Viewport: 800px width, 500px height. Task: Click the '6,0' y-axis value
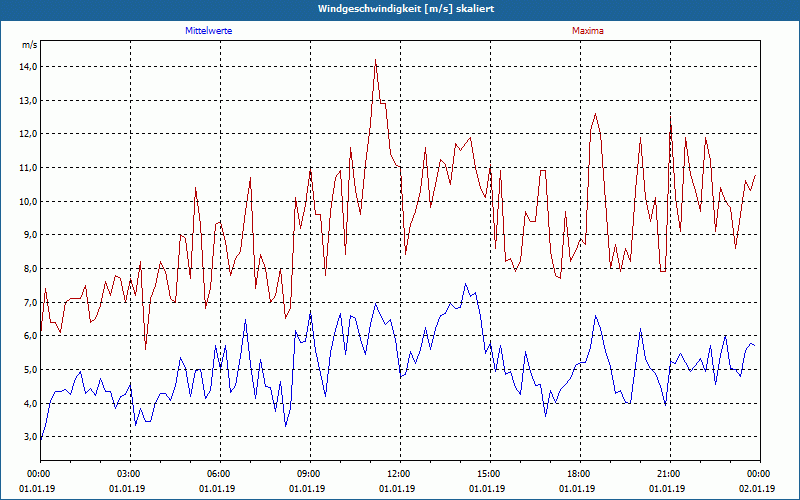pyautogui.click(x=31, y=336)
